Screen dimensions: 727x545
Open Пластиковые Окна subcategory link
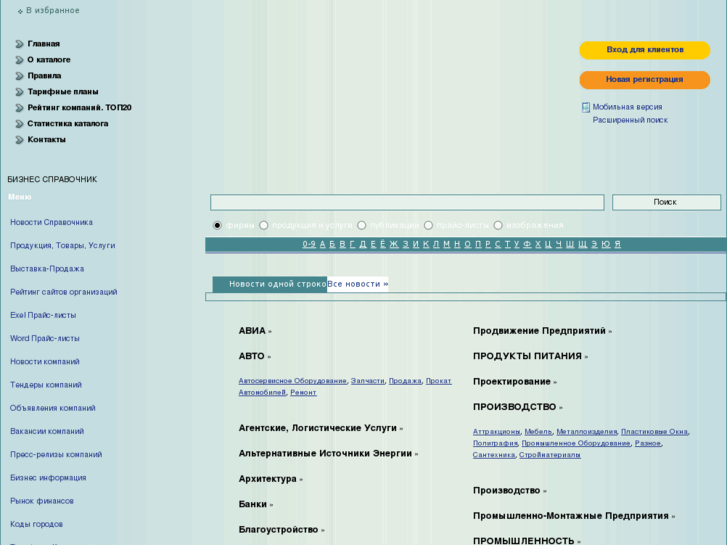point(654,432)
